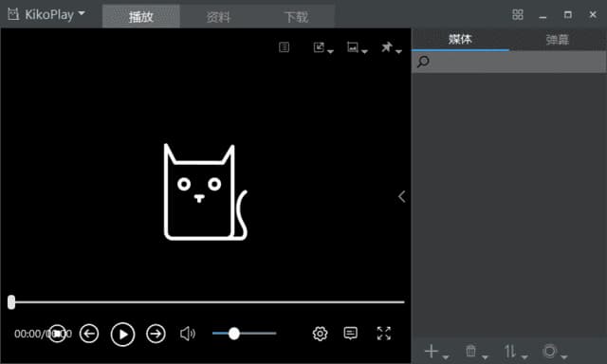
Task: Open danmaku settings comment icon
Action: point(350,333)
